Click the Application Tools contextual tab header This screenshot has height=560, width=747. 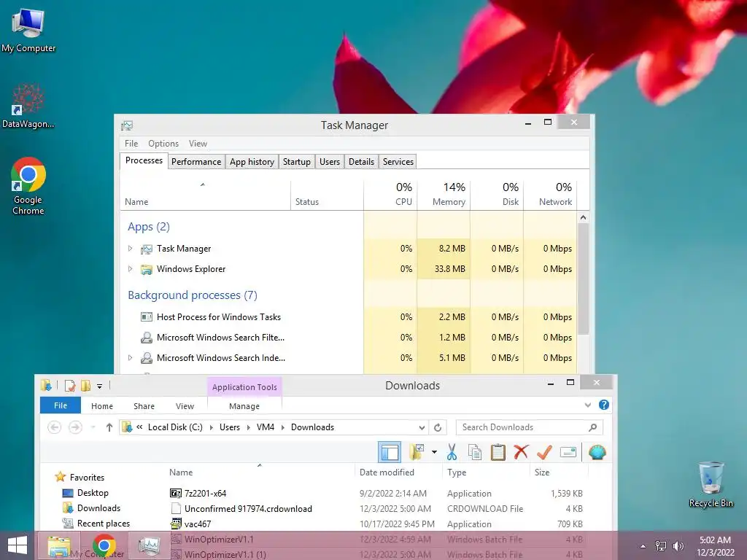tap(244, 387)
